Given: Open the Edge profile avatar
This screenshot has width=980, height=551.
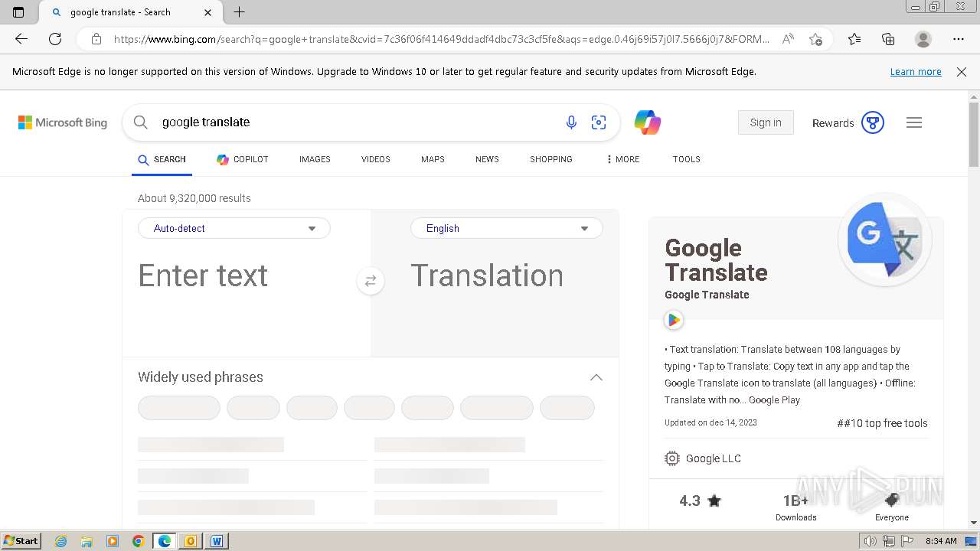Looking at the screenshot, I should click(x=923, y=39).
